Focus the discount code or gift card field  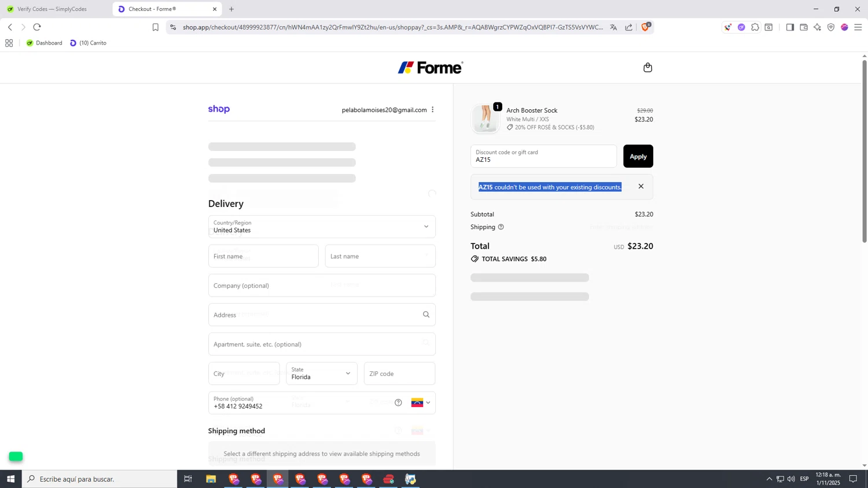[x=543, y=156]
